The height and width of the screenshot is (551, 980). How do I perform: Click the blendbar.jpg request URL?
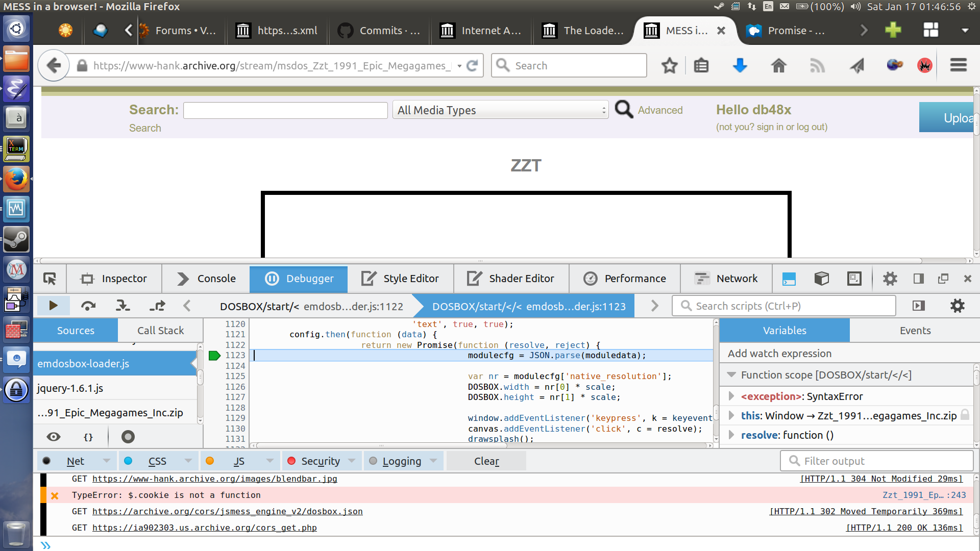pyautogui.click(x=214, y=479)
